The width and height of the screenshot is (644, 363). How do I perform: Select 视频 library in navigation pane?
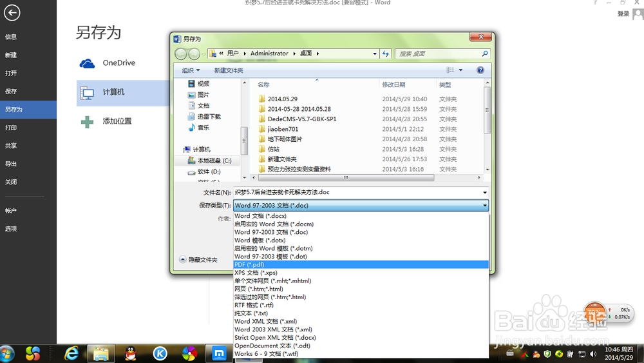tap(199, 83)
